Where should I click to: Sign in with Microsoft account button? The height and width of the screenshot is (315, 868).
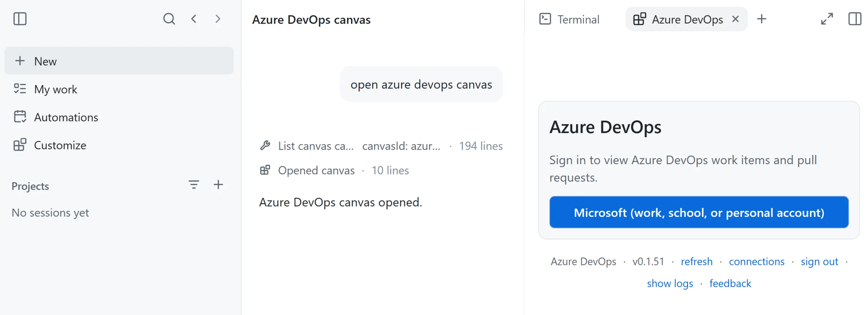pos(699,212)
